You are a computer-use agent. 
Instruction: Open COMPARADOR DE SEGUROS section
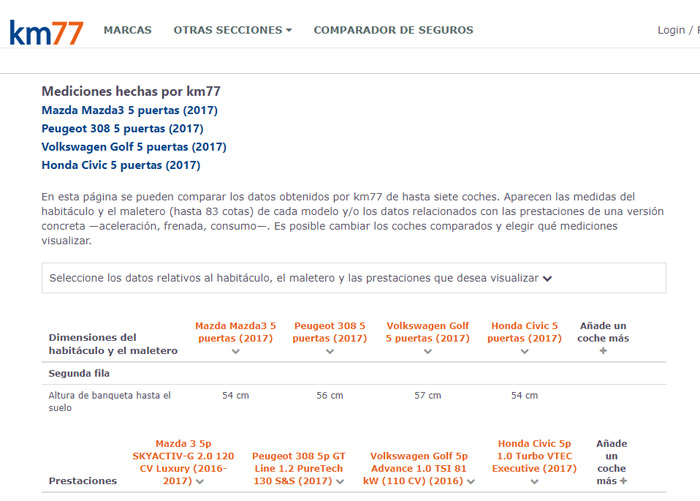coord(393,30)
